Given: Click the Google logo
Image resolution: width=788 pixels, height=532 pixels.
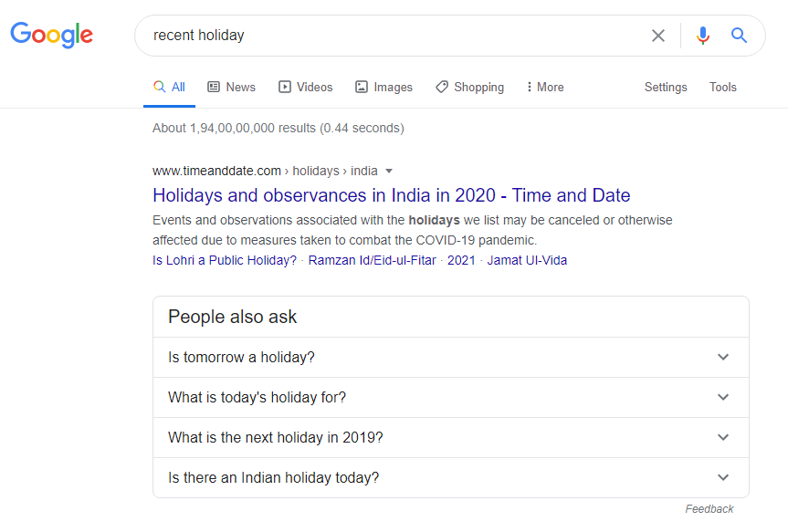Looking at the screenshot, I should (x=52, y=35).
